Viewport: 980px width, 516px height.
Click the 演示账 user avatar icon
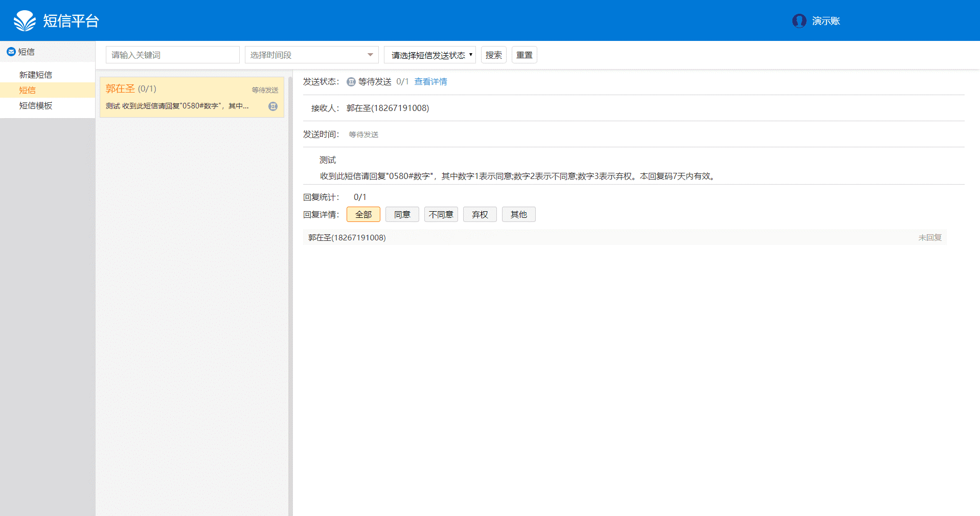799,20
